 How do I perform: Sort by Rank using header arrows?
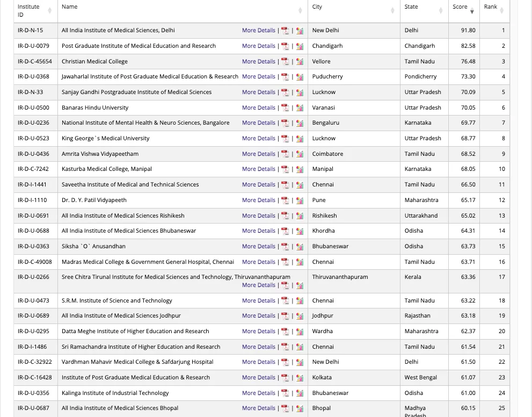tap(502, 11)
